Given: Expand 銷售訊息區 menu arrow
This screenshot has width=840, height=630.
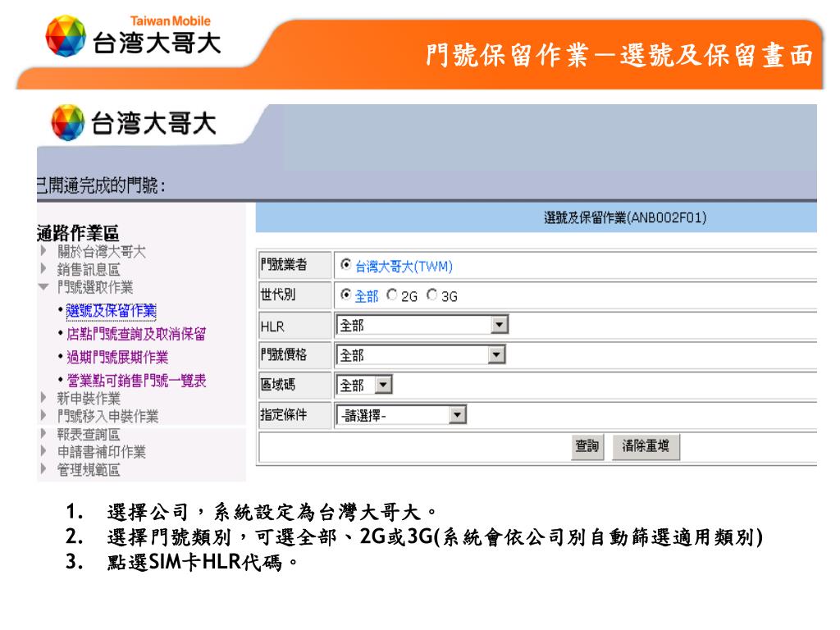Looking at the screenshot, I should (44, 268).
